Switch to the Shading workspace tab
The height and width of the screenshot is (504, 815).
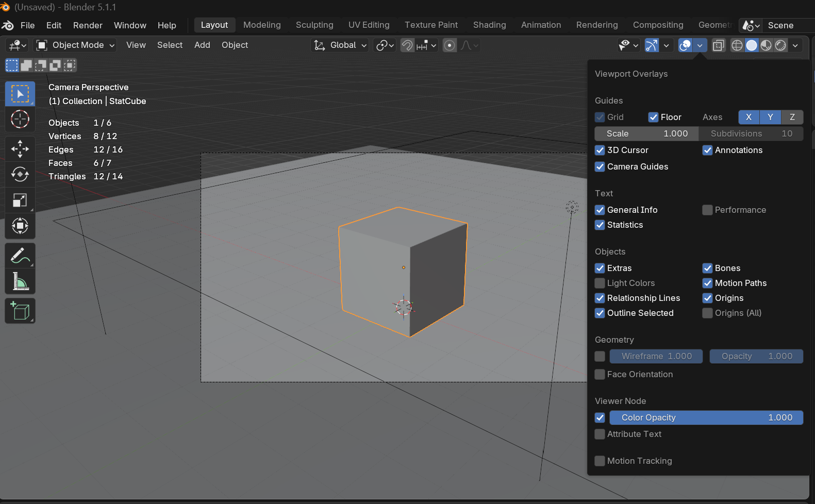[490, 25]
